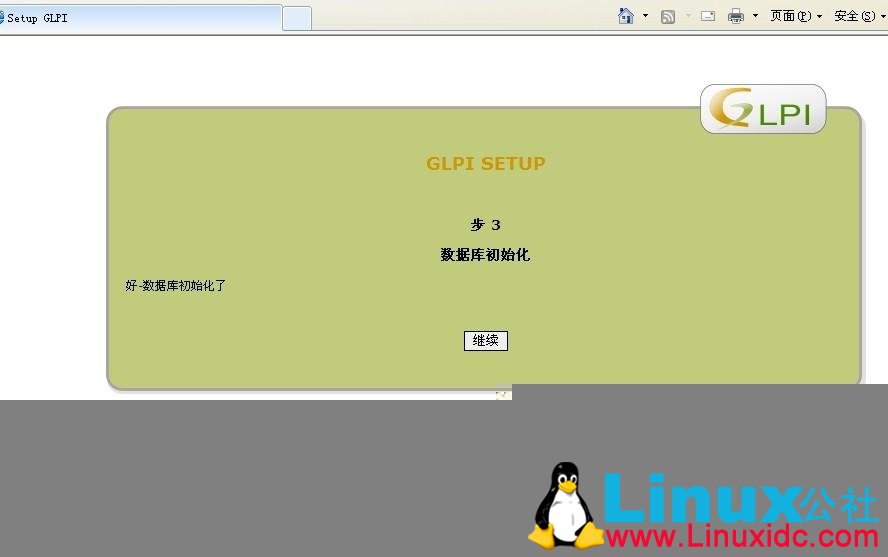Click the RSS feeds icon
The image size is (888, 557).
[668, 16]
